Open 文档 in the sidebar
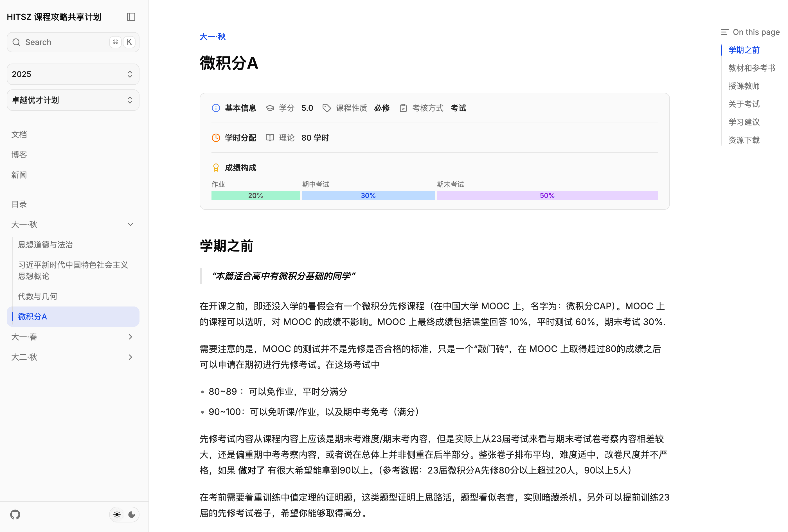This screenshot has height=532, width=788. [19, 135]
